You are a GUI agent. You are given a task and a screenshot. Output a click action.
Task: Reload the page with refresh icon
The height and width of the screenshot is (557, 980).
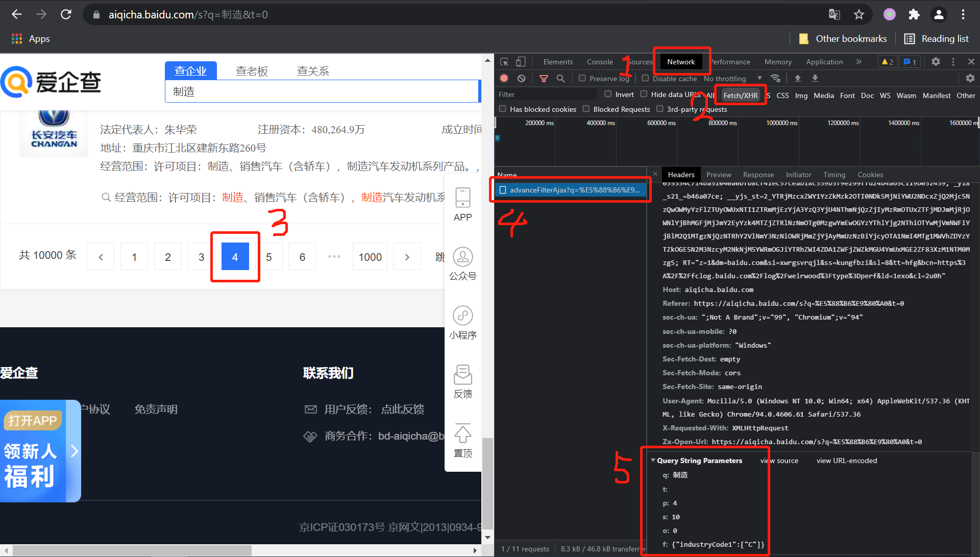(x=66, y=14)
